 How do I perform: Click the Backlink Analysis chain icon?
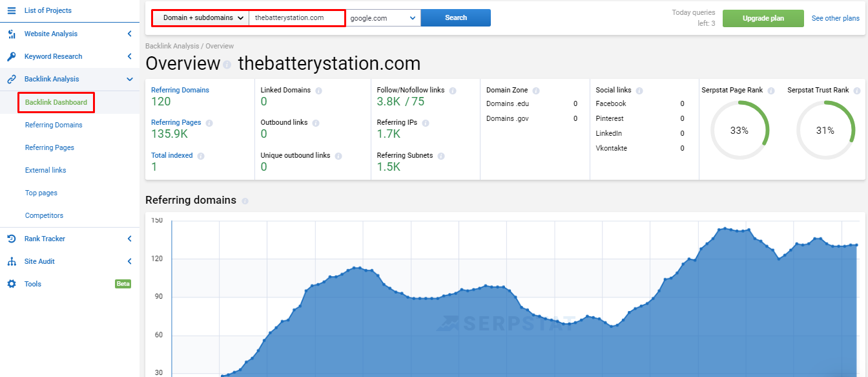point(11,79)
